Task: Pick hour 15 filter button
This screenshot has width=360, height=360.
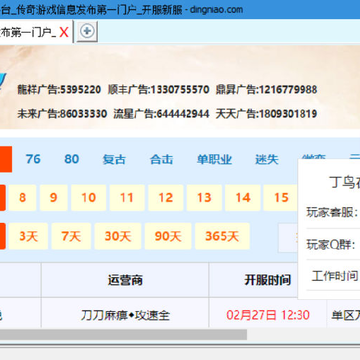Action: [x=281, y=198]
